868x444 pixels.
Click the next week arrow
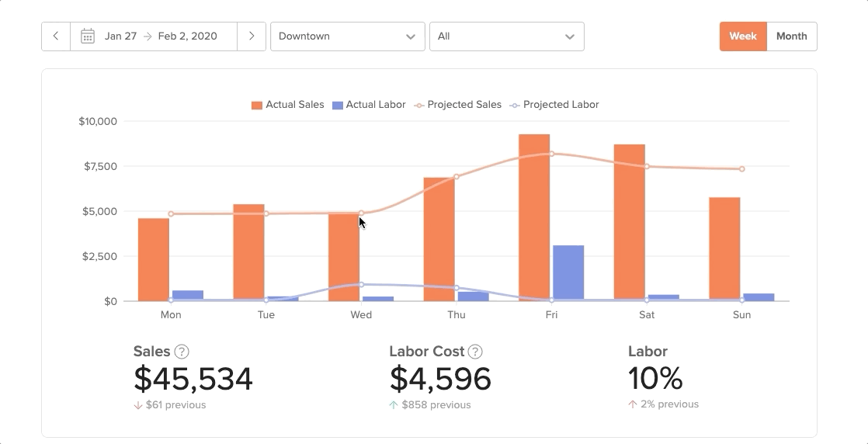[252, 36]
